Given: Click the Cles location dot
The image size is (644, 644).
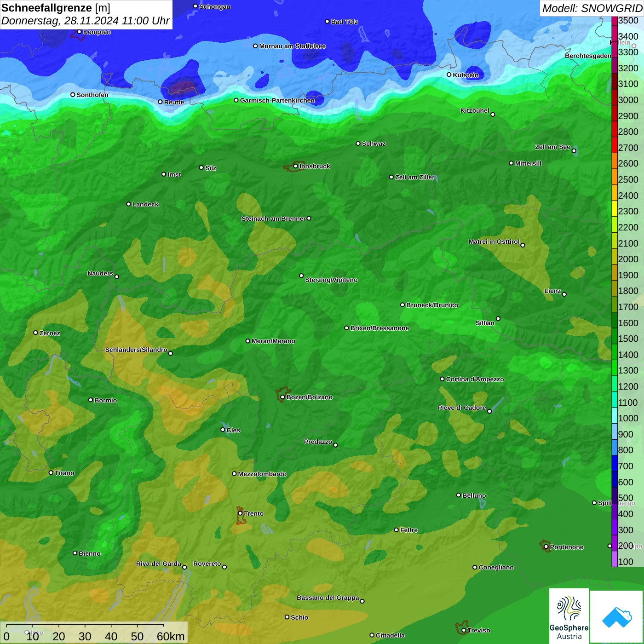Looking at the screenshot, I should [223, 430].
